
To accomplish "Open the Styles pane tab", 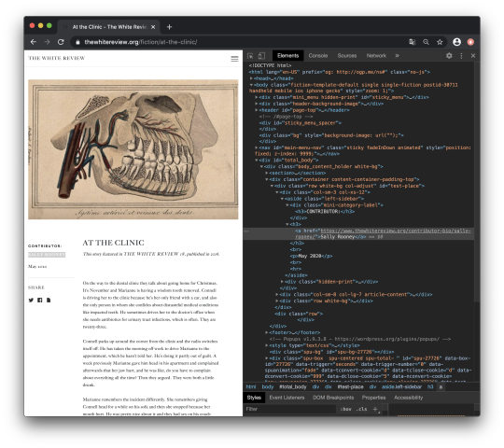I will pyautogui.click(x=254, y=398).
